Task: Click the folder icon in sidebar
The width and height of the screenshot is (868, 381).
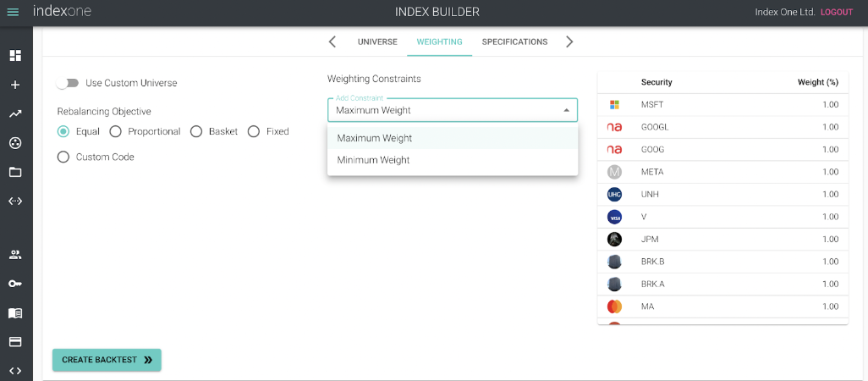Action: click(15, 172)
